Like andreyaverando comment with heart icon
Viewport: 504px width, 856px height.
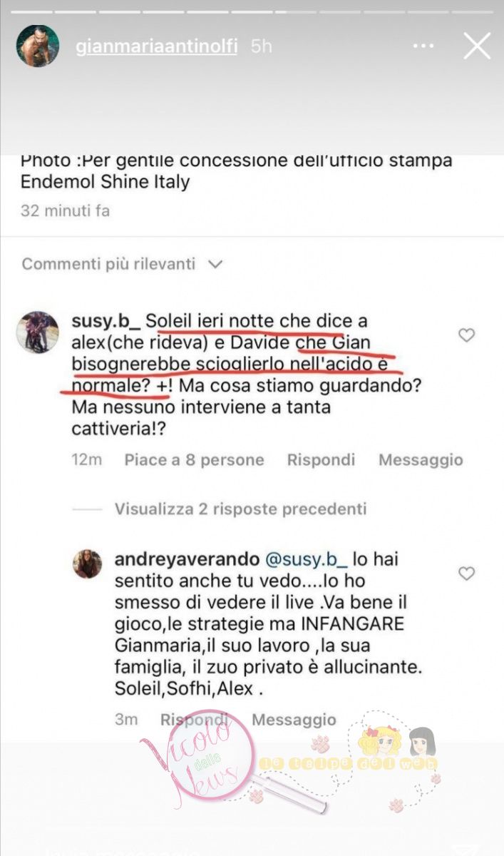466,573
